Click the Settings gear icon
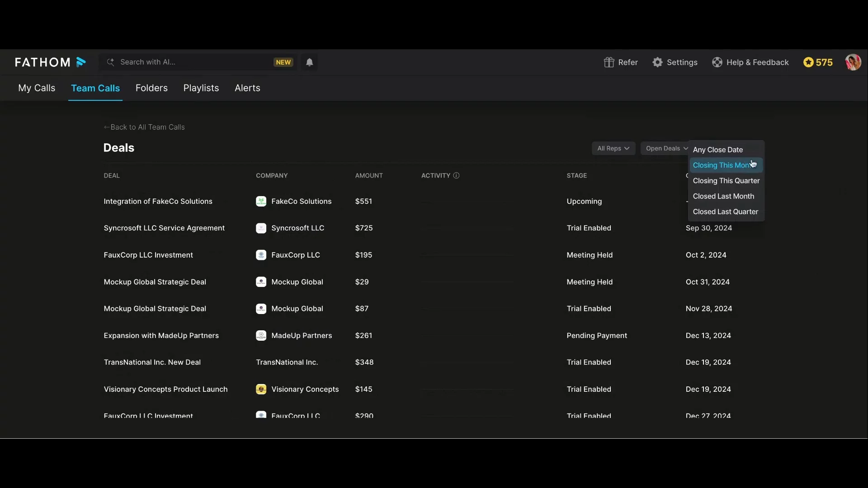This screenshot has width=868, height=488. [657, 62]
